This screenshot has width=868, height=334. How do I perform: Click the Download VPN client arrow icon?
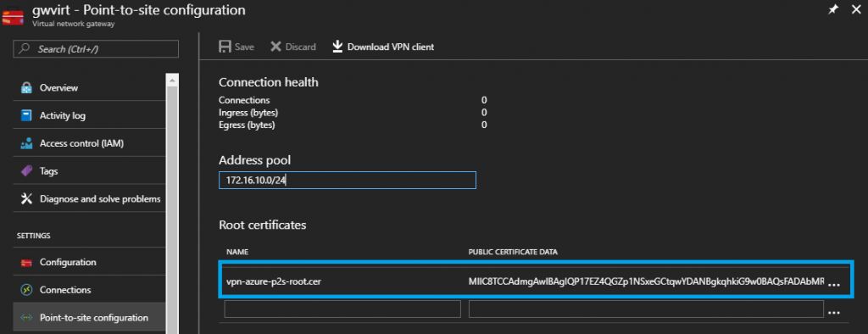coord(337,47)
